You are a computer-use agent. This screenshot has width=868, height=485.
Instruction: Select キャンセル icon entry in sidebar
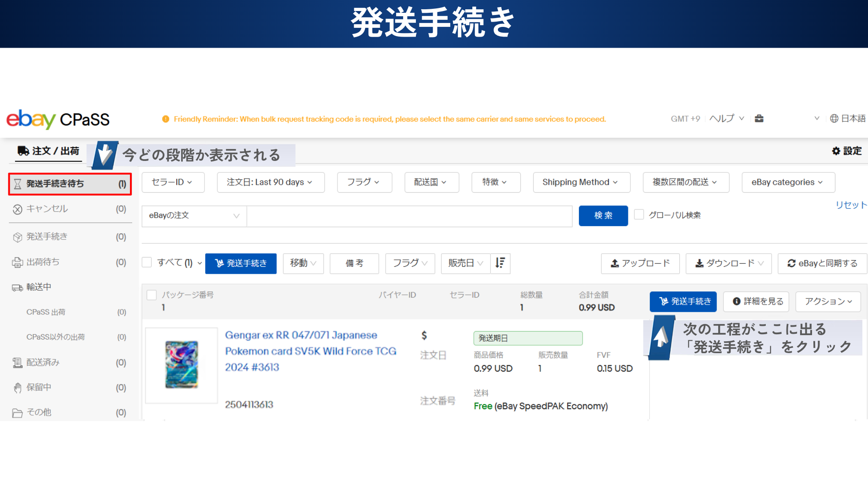coord(17,209)
